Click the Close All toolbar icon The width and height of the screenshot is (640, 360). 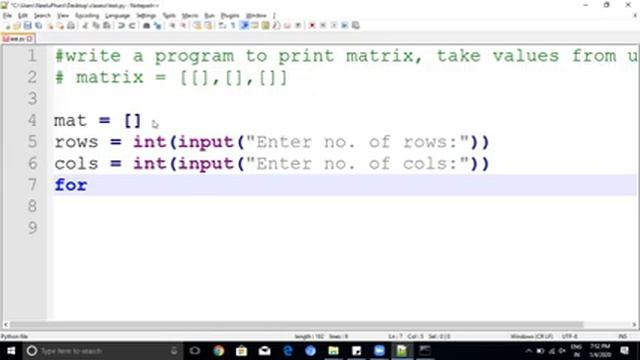[x=61, y=25]
